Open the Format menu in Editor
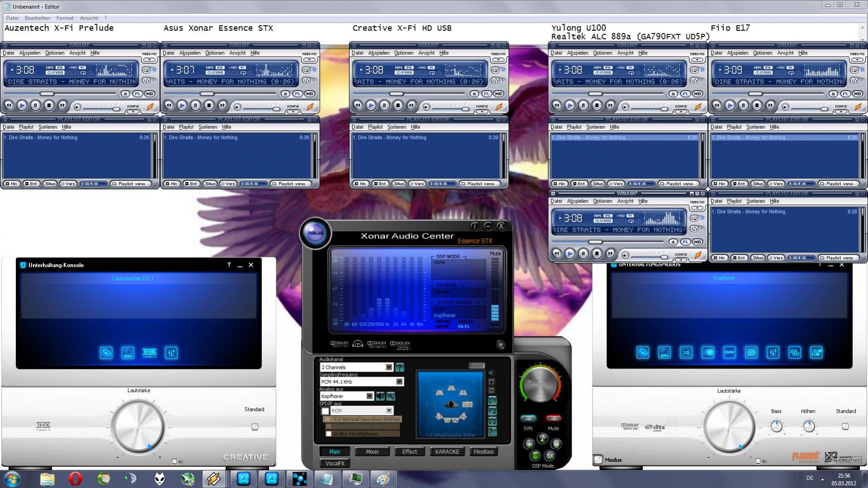The height and width of the screenshot is (488, 868). point(65,18)
